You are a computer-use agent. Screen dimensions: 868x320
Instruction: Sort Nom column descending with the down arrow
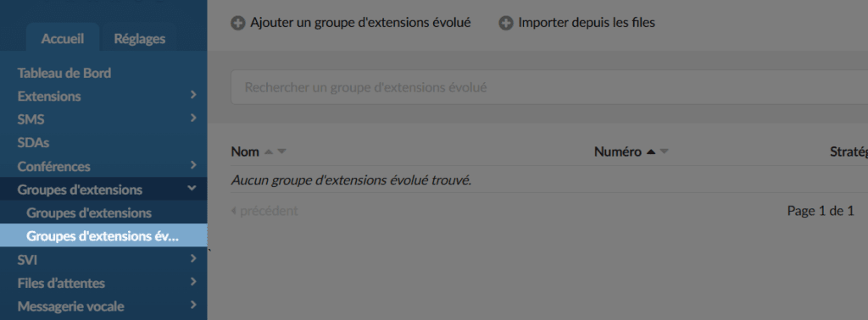pyautogui.click(x=281, y=152)
